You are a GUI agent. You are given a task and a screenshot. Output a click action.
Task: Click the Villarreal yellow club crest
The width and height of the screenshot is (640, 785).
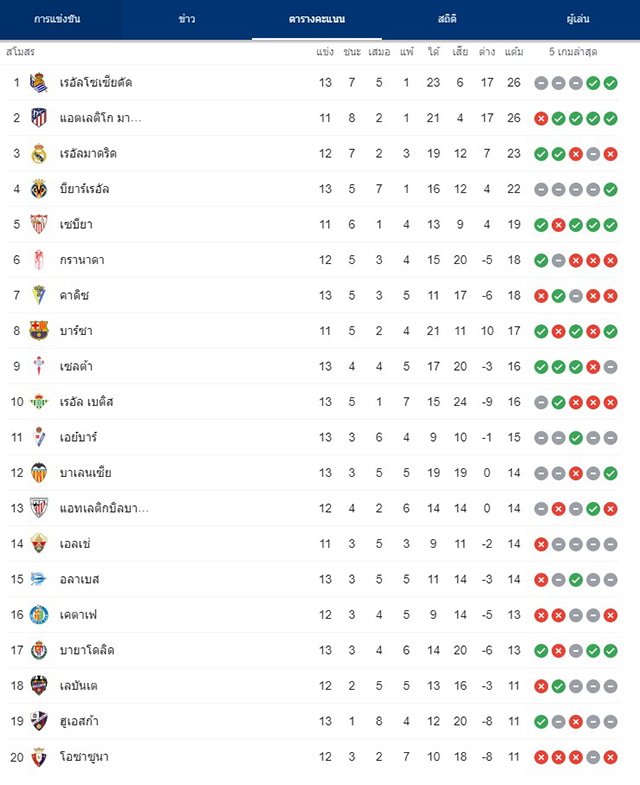coord(39,189)
